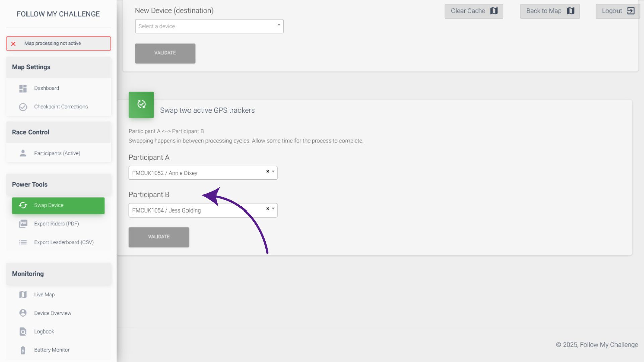Screen dimensions: 644x362
Task: Click the Checkpoint Corrections checkmark icon
Action: tap(23, 107)
